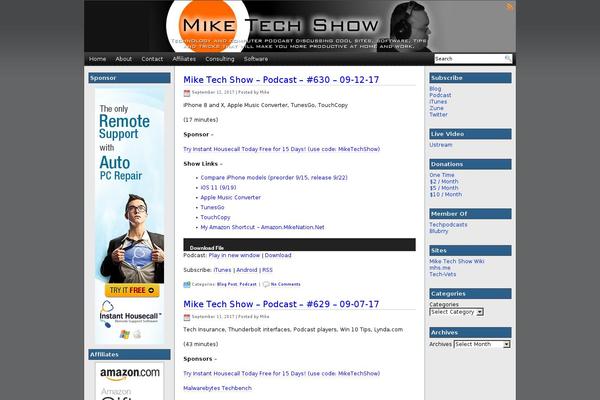
Task: Subscribe via RSS link under post
Action: click(267, 270)
